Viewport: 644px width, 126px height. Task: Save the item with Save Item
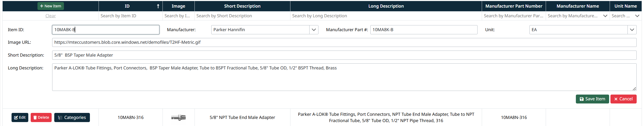coord(592,99)
